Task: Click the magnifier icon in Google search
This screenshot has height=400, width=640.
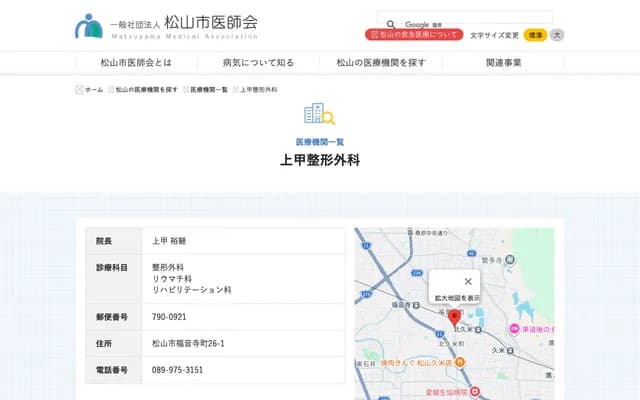Action: click(x=390, y=24)
